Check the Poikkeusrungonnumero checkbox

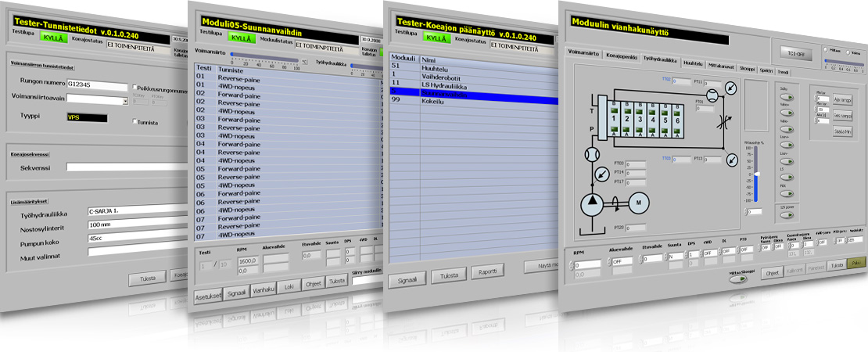(x=135, y=87)
